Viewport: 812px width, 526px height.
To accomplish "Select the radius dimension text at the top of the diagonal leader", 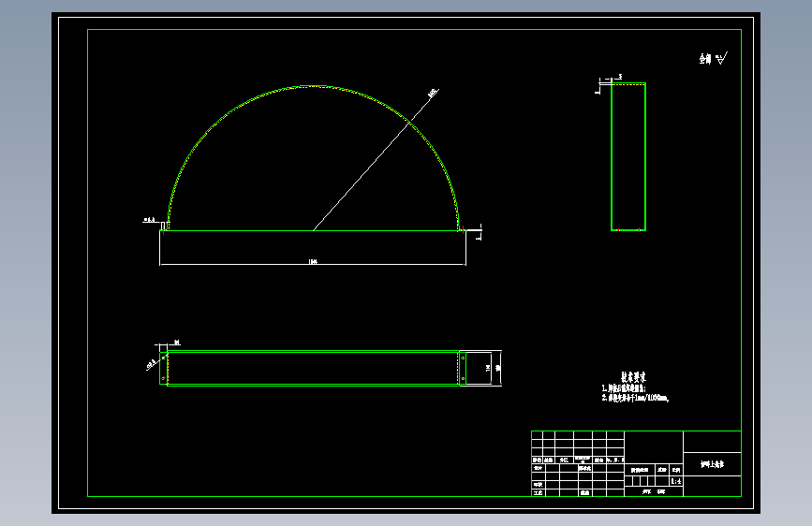I will pyautogui.click(x=433, y=93).
